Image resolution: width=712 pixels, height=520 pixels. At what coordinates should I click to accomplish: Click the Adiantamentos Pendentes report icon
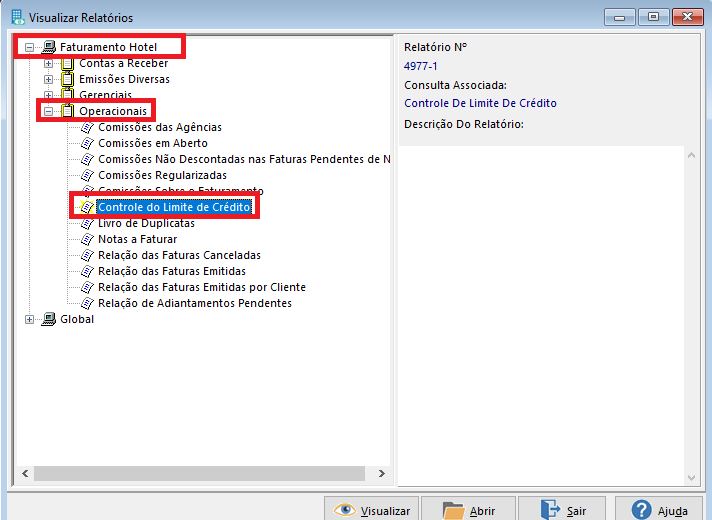coord(87,303)
